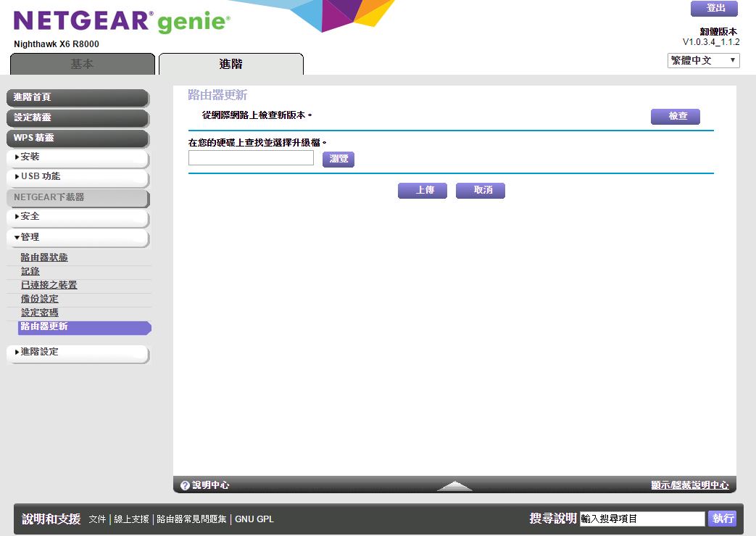Click the 上傳 upload button
This screenshot has width=756, height=536.
coord(423,191)
